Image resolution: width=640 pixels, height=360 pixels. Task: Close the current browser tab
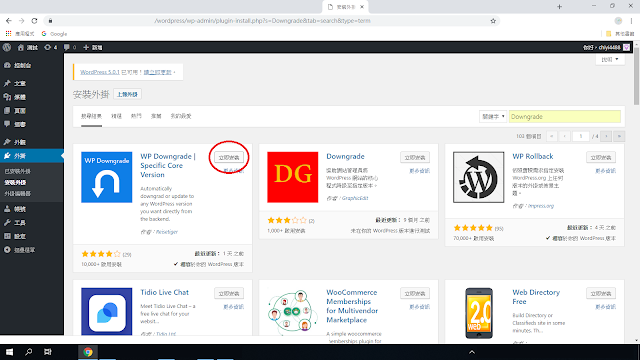pos(362,7)
